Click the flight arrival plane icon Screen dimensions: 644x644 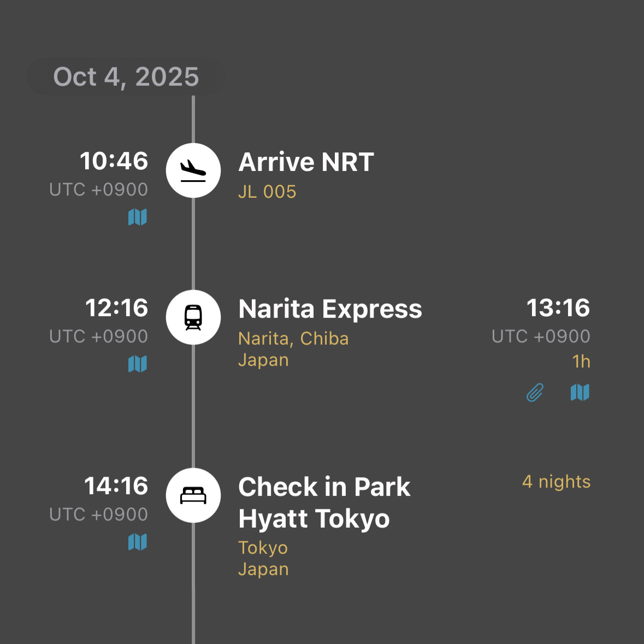[x=193, y=170]
